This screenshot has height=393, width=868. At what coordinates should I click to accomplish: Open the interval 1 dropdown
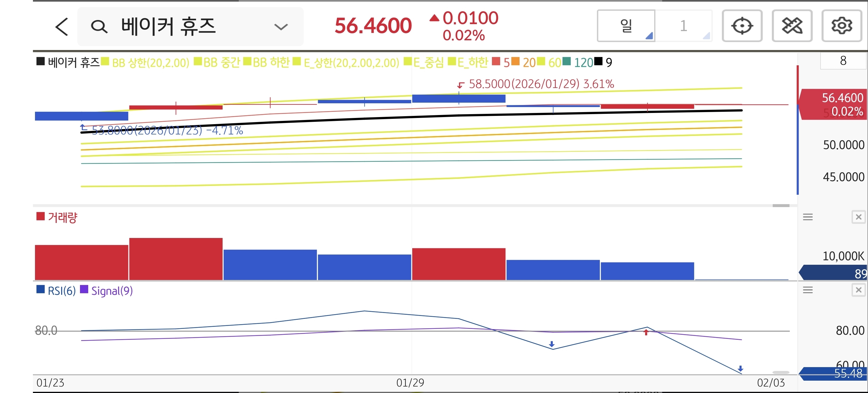click(684, 26)
